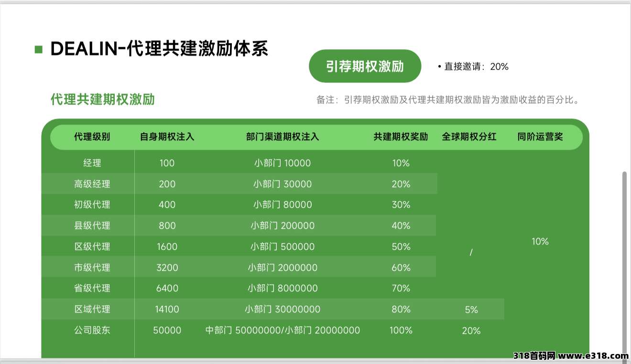This screenshot has width=631, height=364.
Task: Select the cell 小部门 2000000
Action: pyautogui.click(x=283, y=268)
